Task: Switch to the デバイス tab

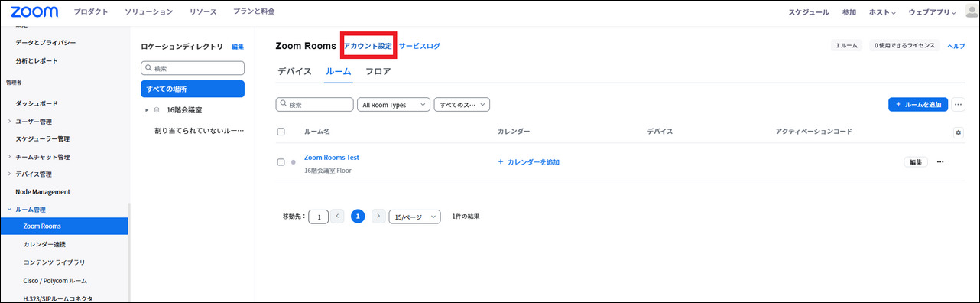Action: coord(294,72)
